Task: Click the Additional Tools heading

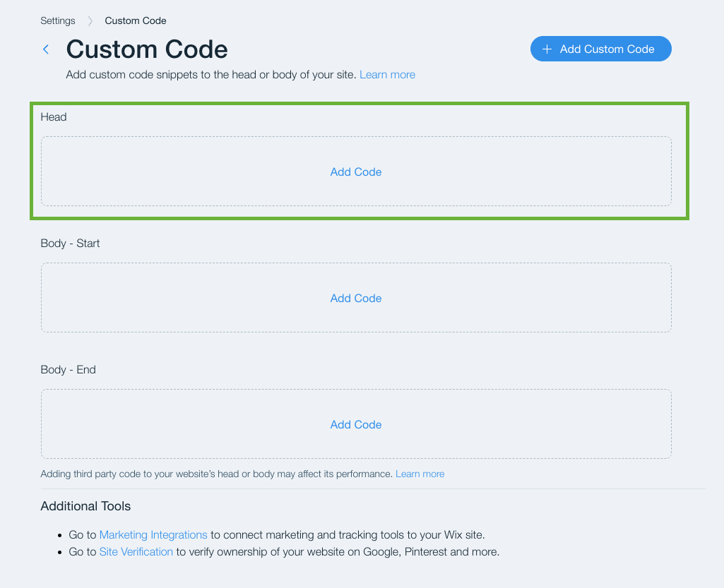Action: pyautogui.click(x=85, y=506)
